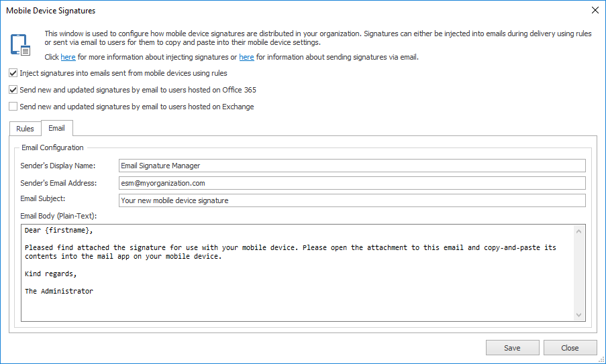Enable Send signatures to users hosted on Exchange
This screenshot has height=364, width=606.
tap(13, 106)
